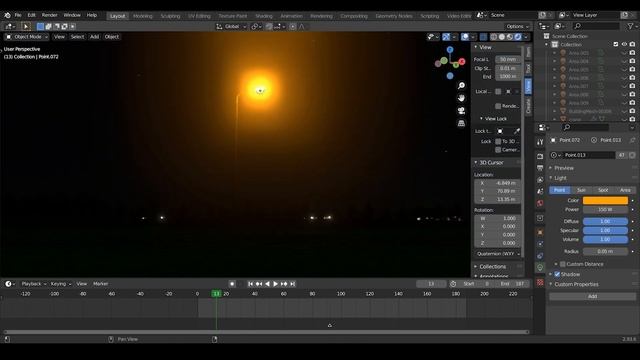This screenshot has height=360, width=640.
Task: Open the Item sidebar tab
Action: (528, 51)
